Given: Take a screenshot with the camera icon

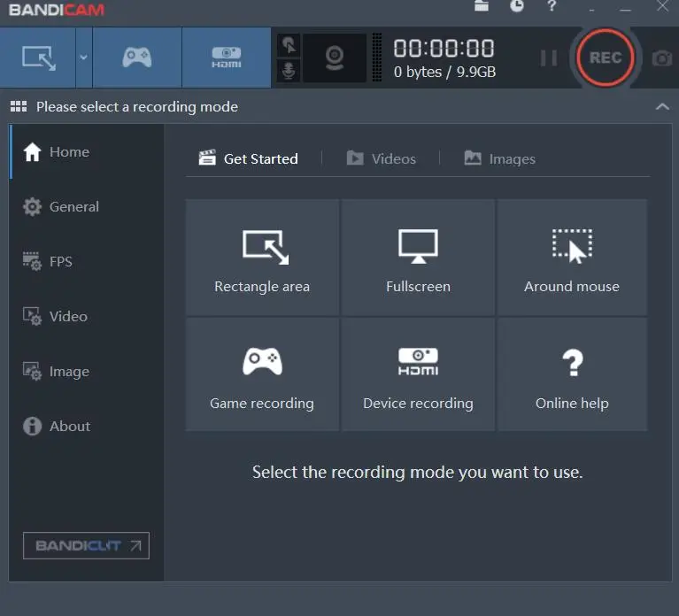Looking at the screenshot, I should pyautogui.click(x=661, y=58).
